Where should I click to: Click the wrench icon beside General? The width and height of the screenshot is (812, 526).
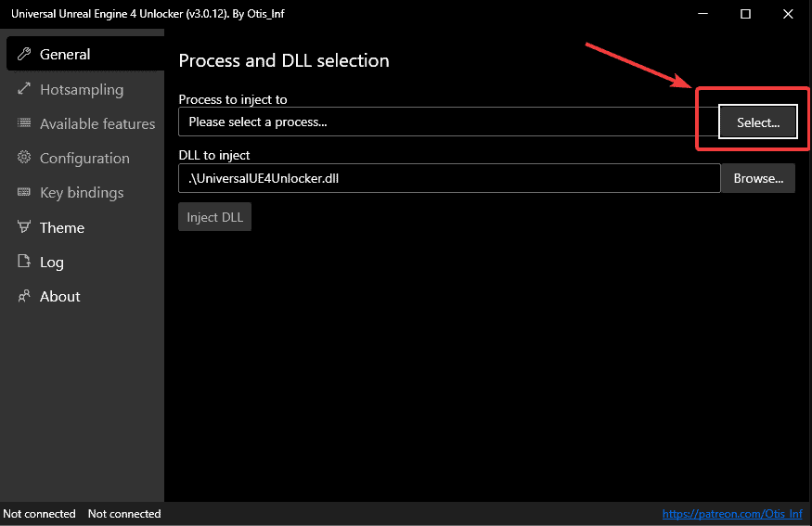23,55
